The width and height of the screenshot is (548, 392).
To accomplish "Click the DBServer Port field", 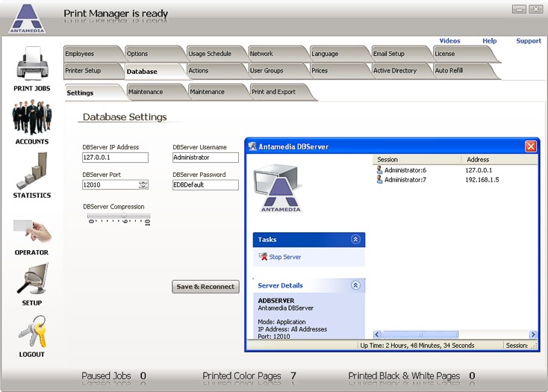I will tap(115, 184).
